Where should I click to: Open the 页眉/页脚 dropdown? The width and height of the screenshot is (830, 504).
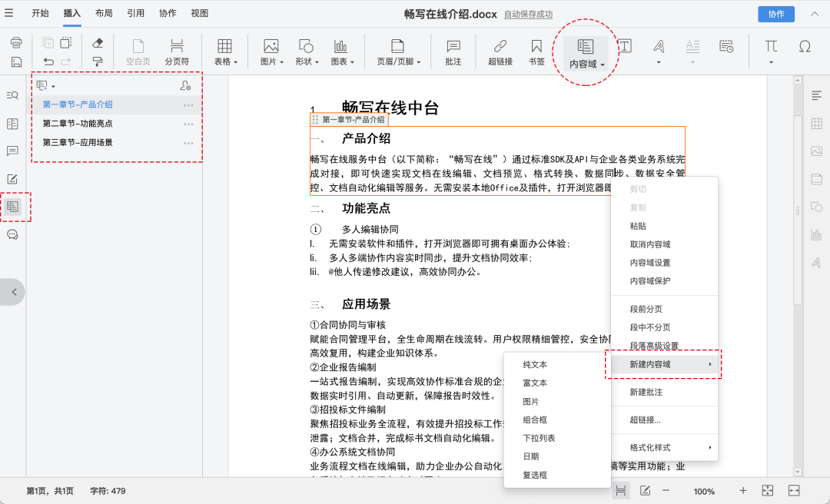point(399,52)
